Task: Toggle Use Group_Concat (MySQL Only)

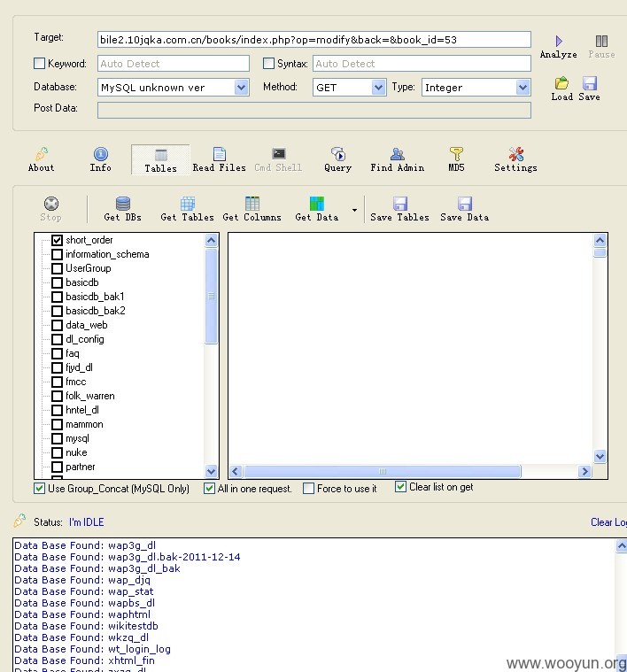Action: pyautogui.click(x=40, y=489)
